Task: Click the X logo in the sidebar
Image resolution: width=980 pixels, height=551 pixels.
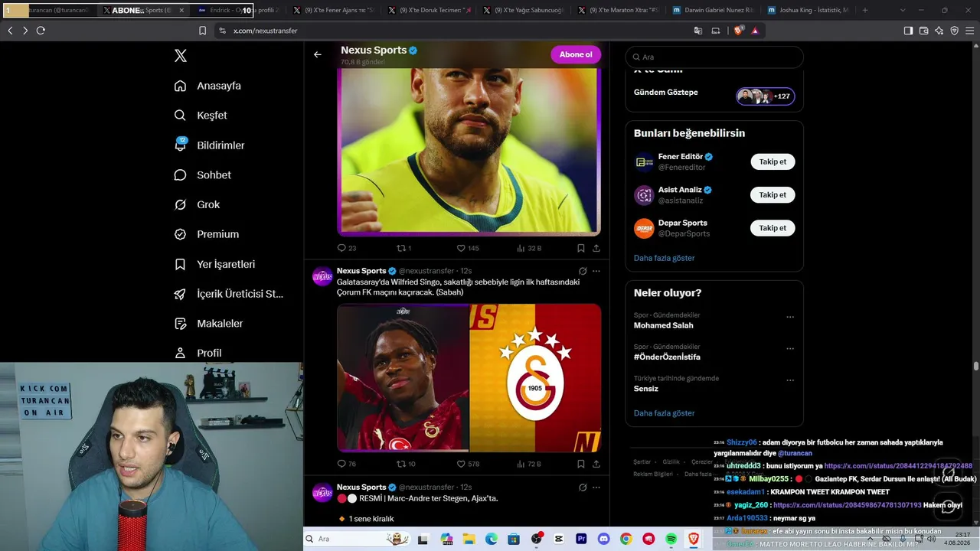Action: click(180, 56)
